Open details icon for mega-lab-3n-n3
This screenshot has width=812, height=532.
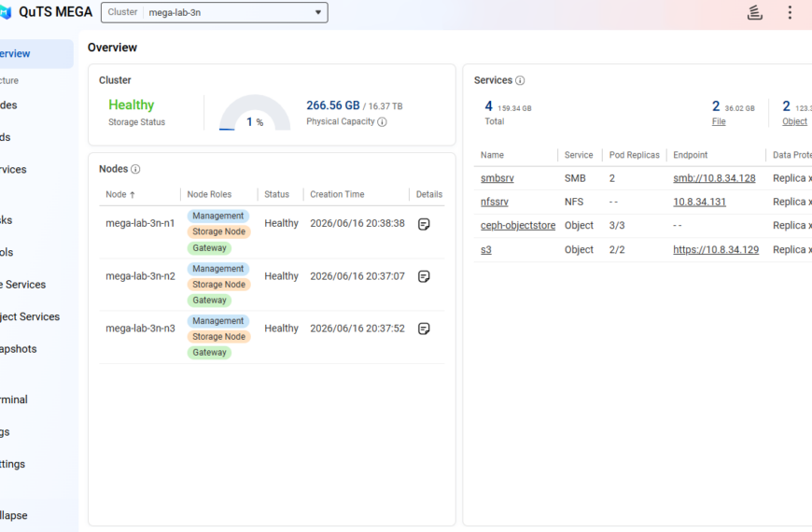(x=424, y=329)
